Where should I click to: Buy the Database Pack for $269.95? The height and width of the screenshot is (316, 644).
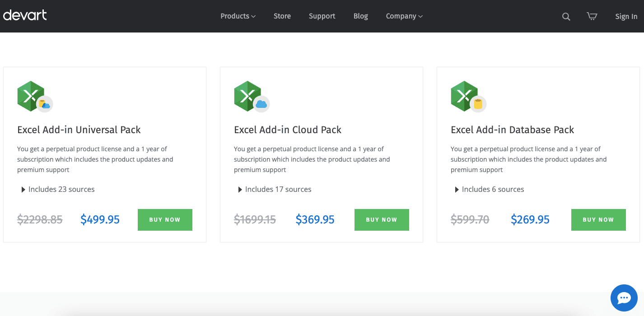pyautogui.click(x=598, y=220)
